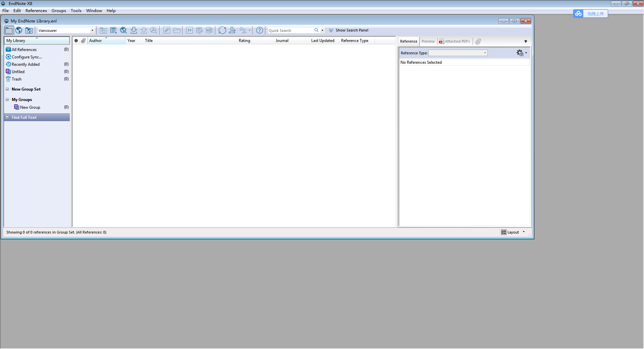
Task: Open the reference panel gear settings menu
Action: 522,53
